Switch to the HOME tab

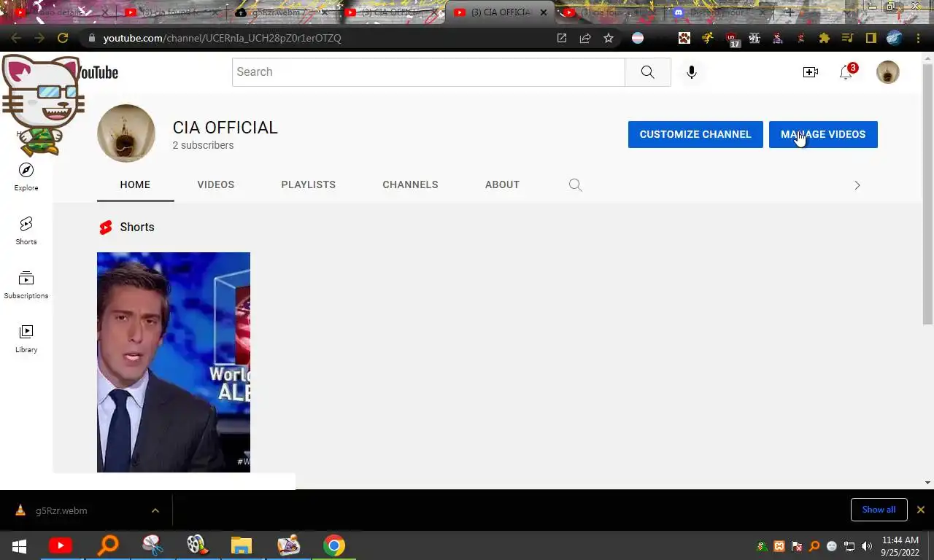135,184
